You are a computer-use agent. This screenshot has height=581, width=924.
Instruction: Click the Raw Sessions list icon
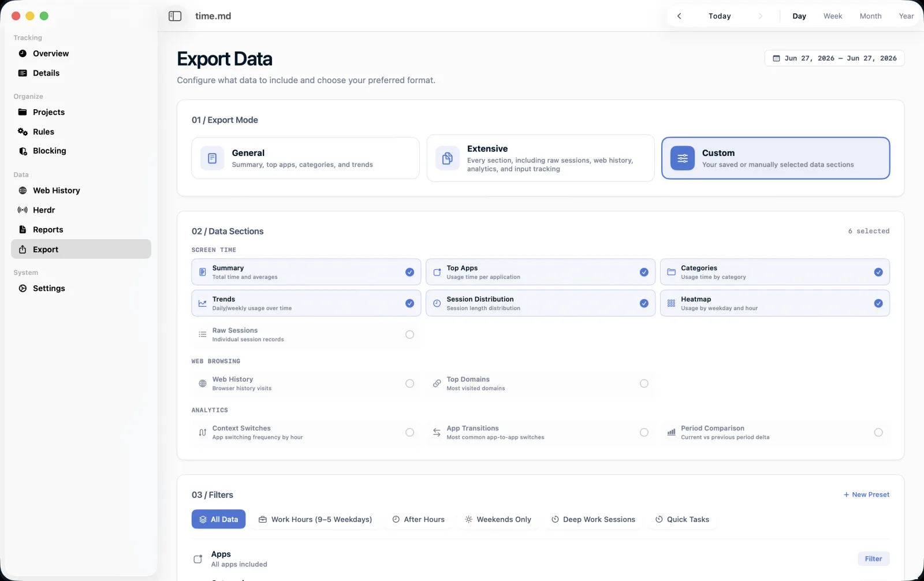pos(203,334)
